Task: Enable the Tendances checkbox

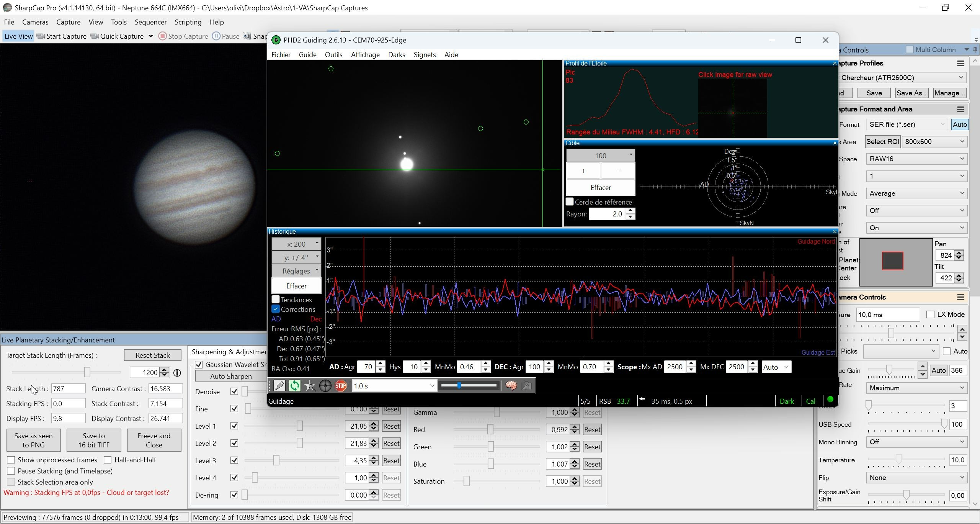Action: tap(276, 300)
